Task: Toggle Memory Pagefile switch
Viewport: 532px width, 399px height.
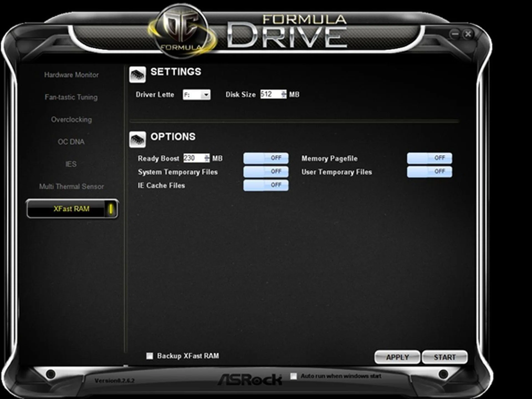Action: pyautogui.click(x=429, y=158)
